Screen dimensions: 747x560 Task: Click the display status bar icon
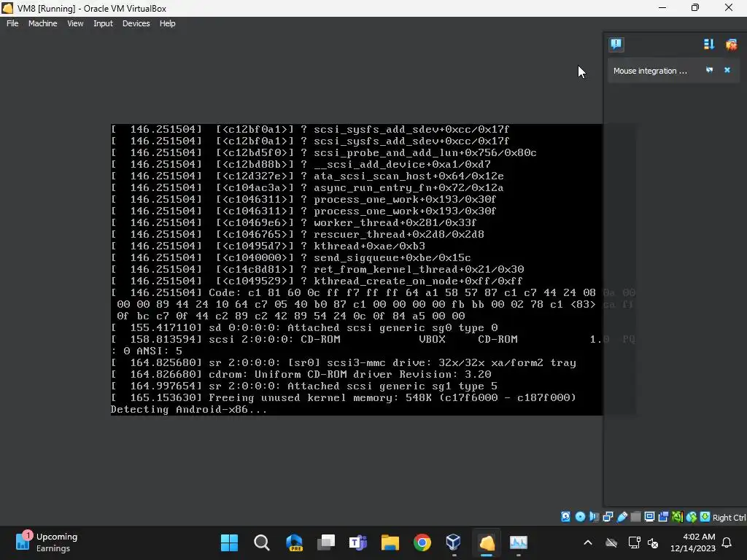(649, 517)
